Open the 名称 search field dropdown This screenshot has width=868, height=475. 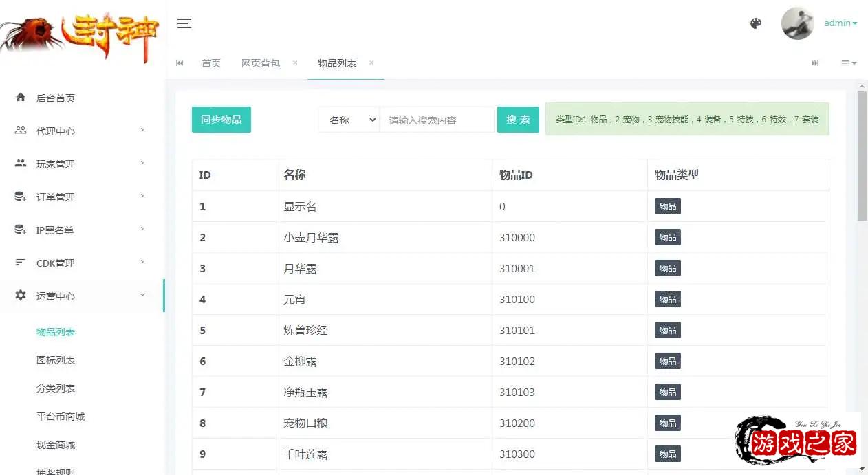click(x=349, y=120)
